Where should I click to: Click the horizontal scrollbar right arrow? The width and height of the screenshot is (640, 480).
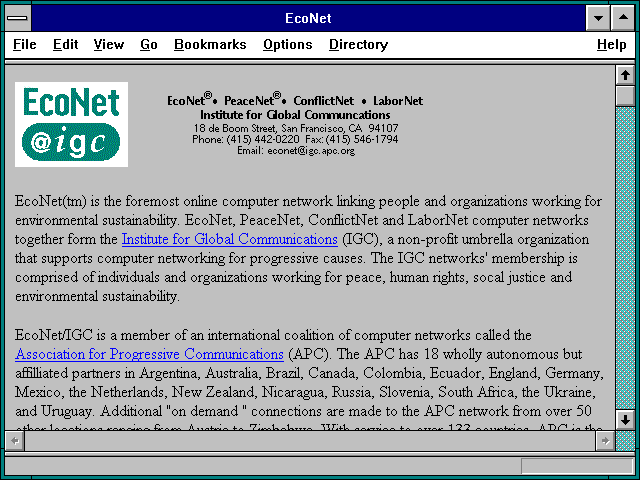(605, 441)
